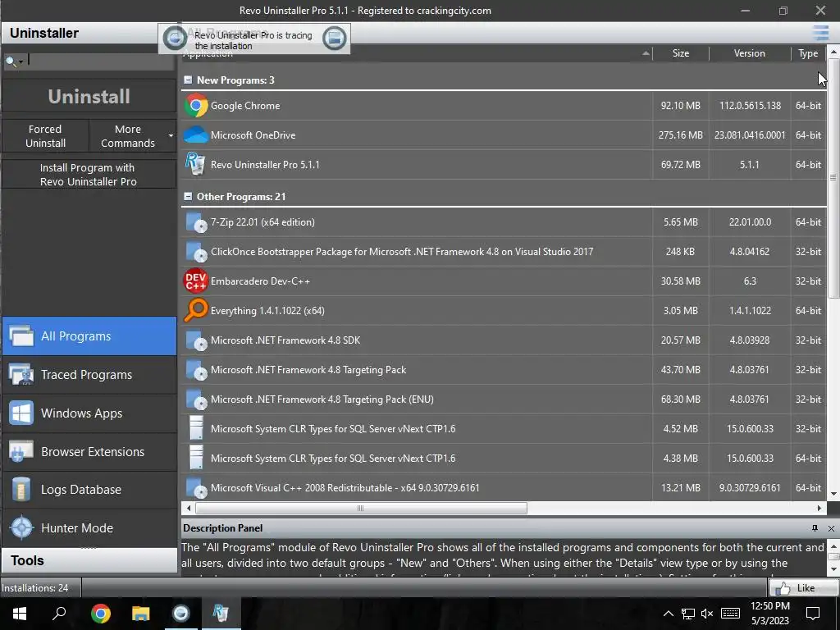Open the notification center icon
Image resolution: width=840 pixels, height=630 pixels.
(x=813, y=614)
